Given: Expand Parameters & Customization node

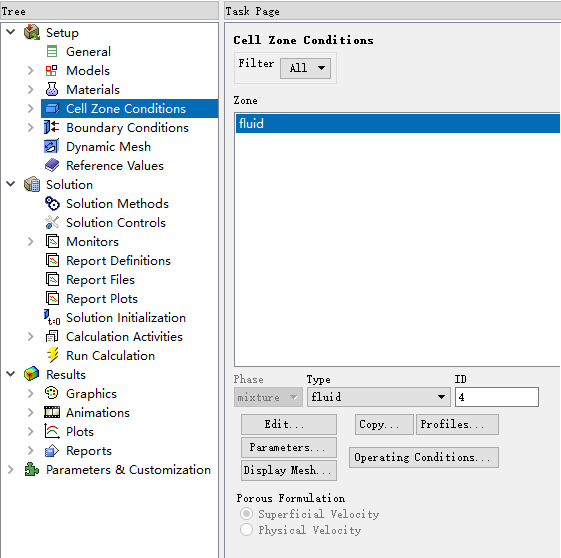Looking at the screenshot, I should [11, 469].
